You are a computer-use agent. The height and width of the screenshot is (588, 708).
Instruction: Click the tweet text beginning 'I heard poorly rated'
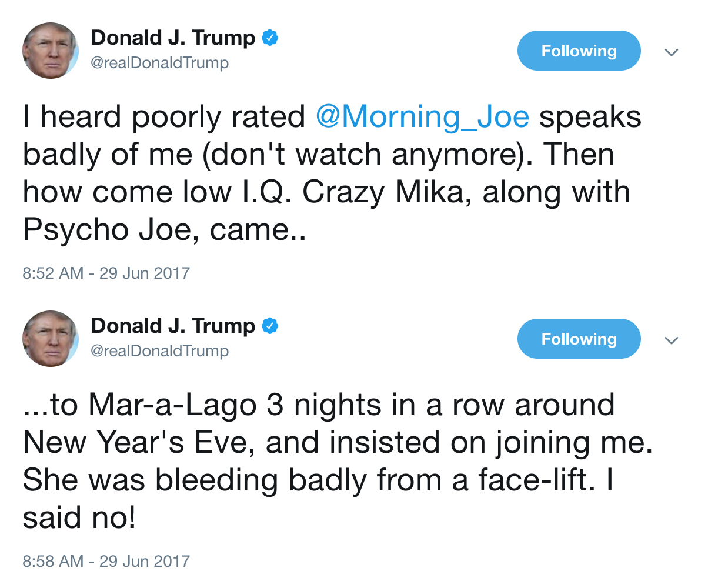click(332, 173)
